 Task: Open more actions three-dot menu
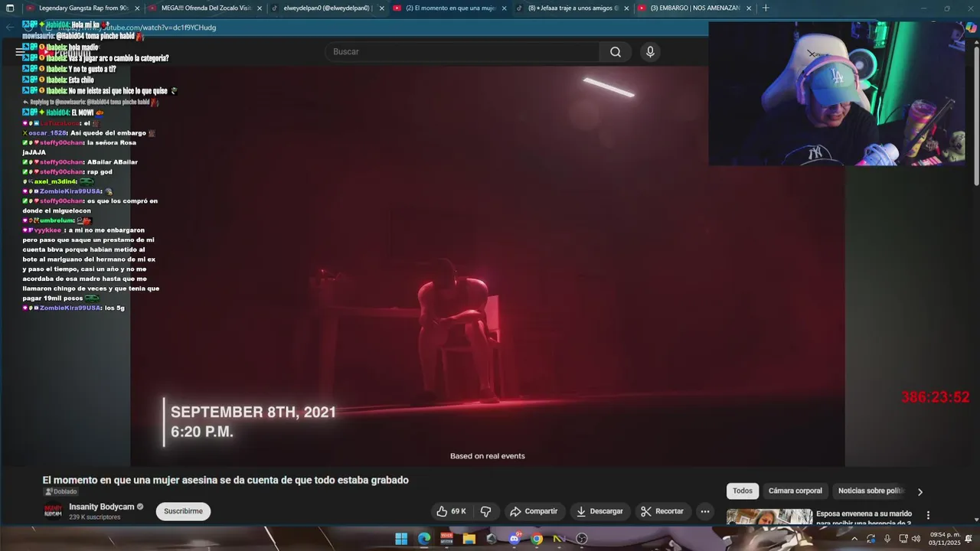(705, 511)
